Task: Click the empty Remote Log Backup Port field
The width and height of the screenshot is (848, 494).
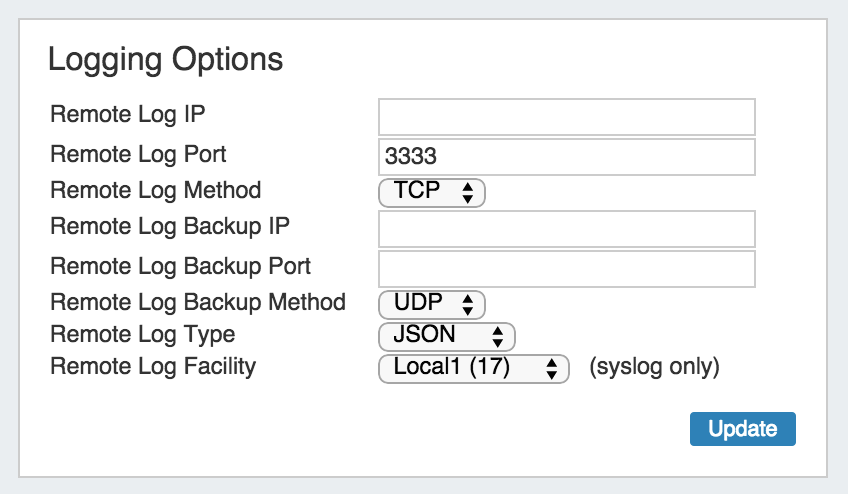Action: 566,269
